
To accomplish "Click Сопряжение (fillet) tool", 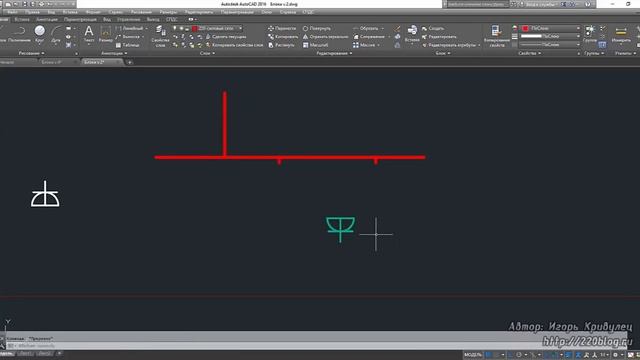I will [369, 37].
